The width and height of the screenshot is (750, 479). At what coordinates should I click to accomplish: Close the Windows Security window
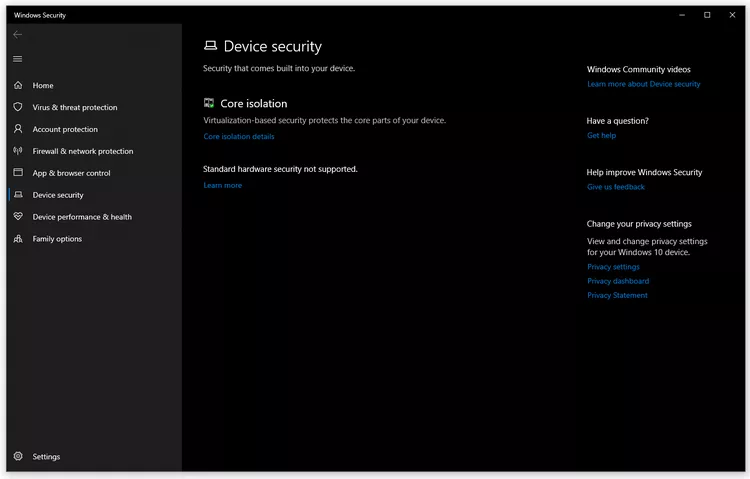[x=732, y=15]
